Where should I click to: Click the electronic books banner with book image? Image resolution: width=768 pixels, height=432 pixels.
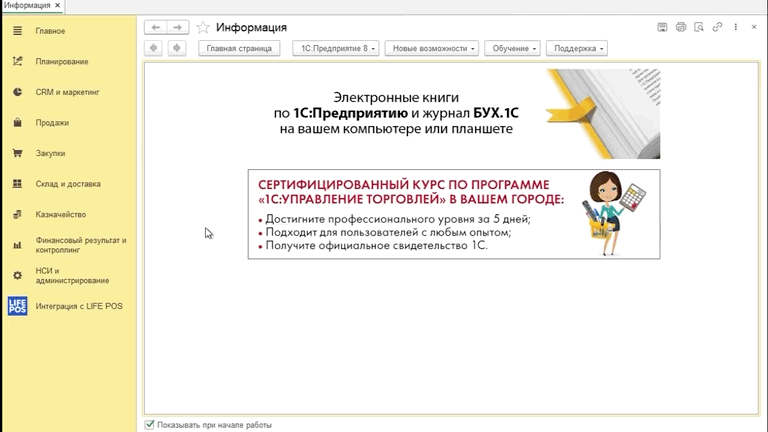[454, 114]
